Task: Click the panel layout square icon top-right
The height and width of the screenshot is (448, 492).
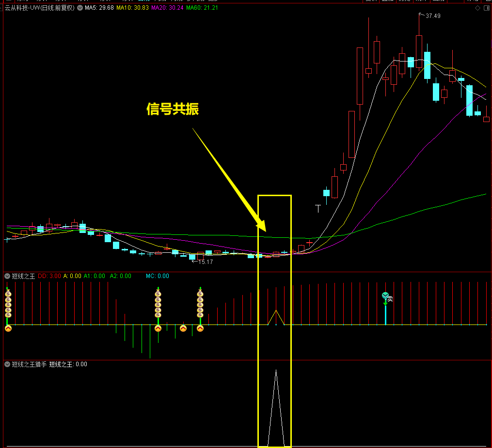Action: pyautogui.click(x=487, y=8)
